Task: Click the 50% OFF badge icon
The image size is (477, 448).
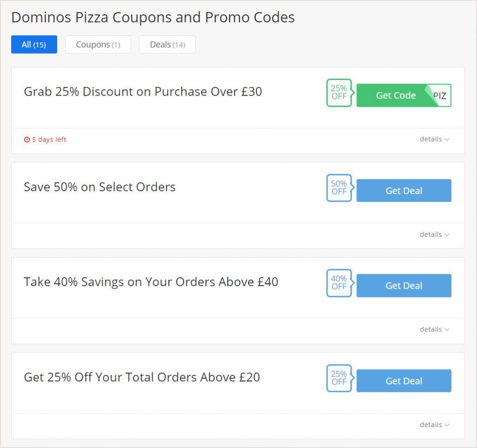Action: tap(340, 188)
